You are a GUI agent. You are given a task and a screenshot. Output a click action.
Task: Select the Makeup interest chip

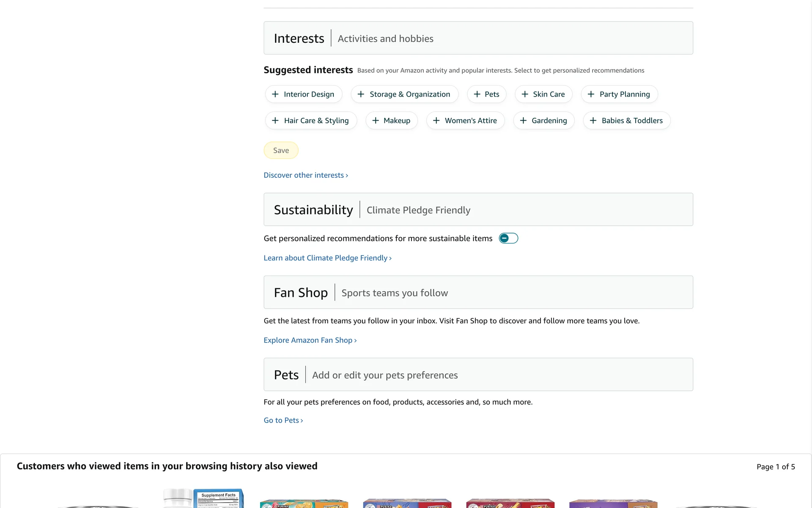pos(391,121)
